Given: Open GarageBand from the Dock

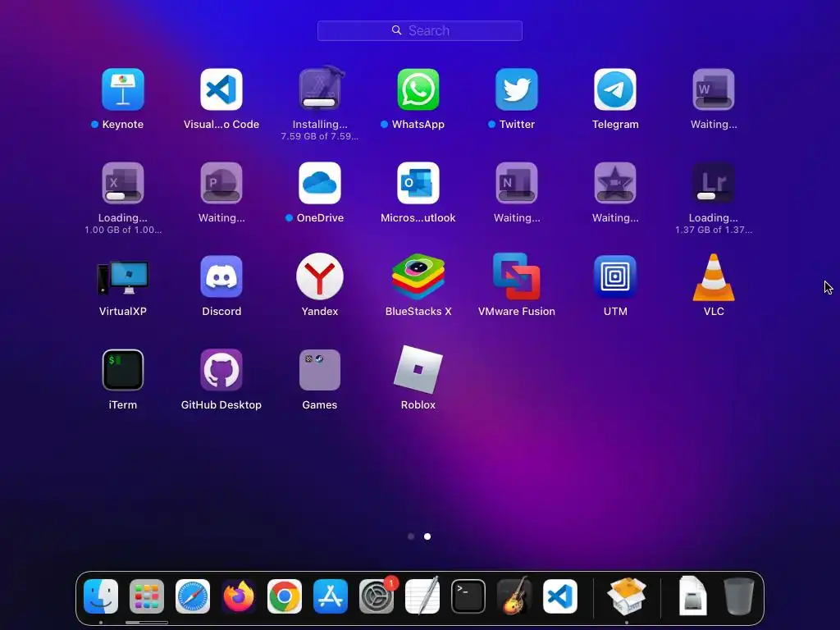Looking at the screenshot, I should (514, 596).
